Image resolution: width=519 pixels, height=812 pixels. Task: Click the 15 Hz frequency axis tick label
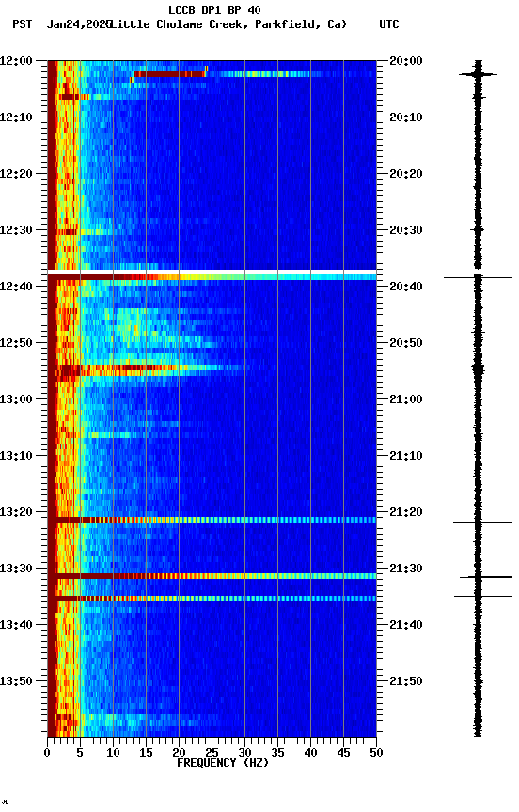click(146, 753)
